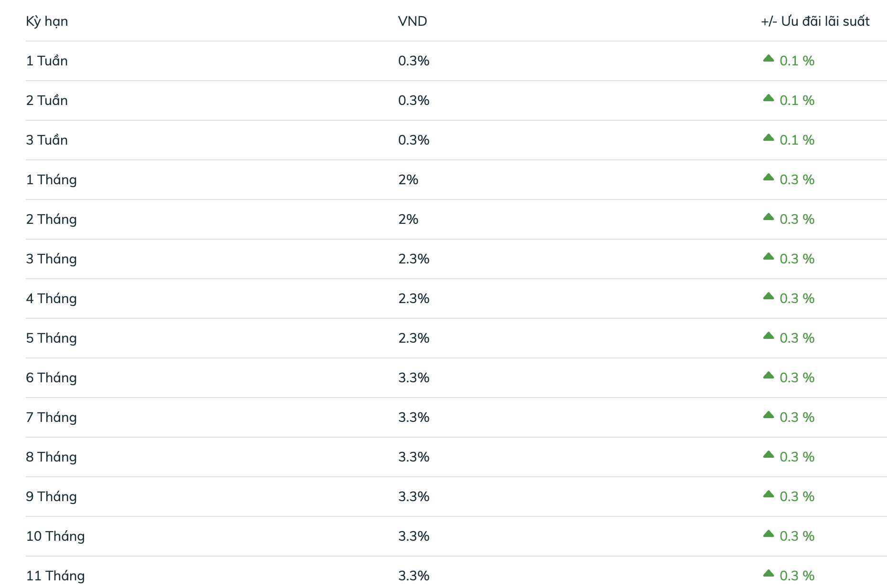Click the up arrow in the 6 Tháng row
The height and width of the screenshot is (588, 887).
click(x=768, y=375)
